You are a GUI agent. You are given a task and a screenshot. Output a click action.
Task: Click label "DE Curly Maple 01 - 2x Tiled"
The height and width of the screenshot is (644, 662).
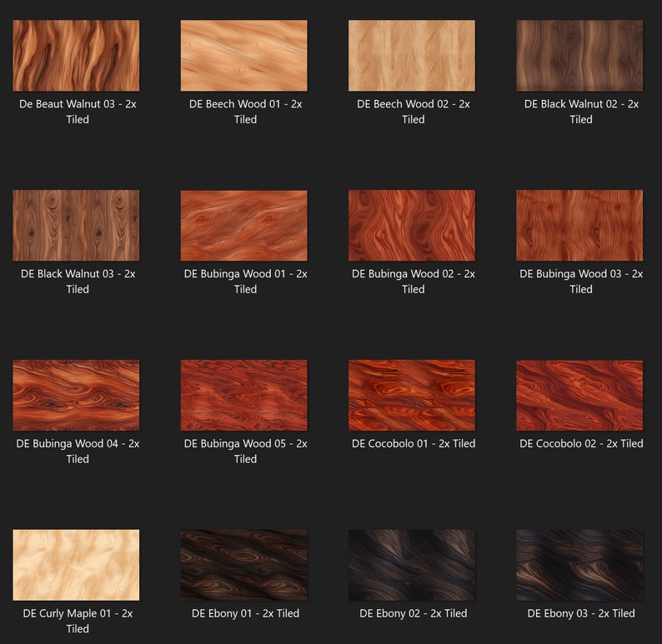pos(78,622)
